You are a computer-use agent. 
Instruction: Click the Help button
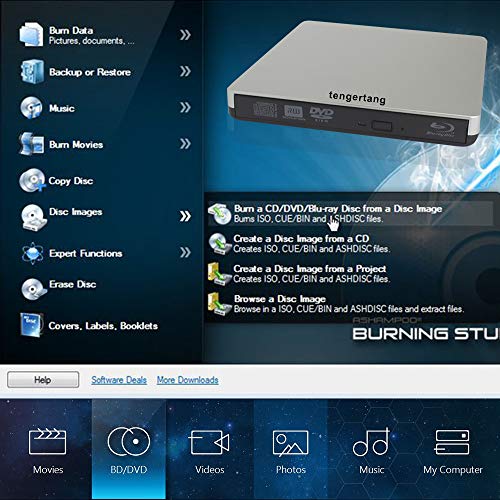coord(43,380)
